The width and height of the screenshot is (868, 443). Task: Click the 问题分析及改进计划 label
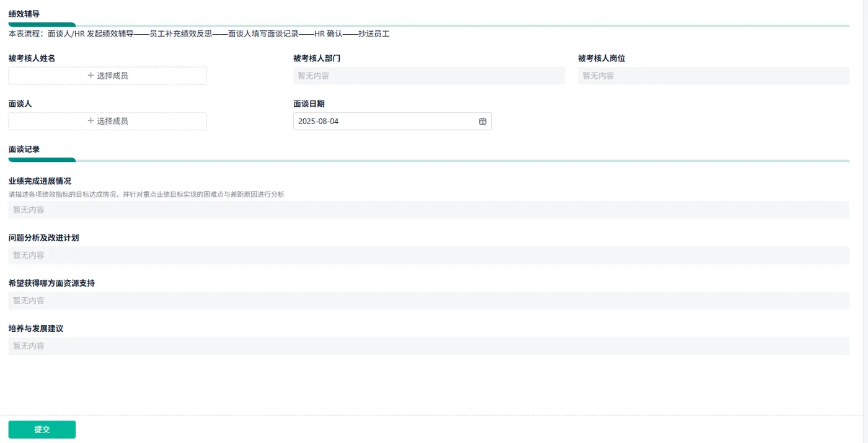[43, 238]
